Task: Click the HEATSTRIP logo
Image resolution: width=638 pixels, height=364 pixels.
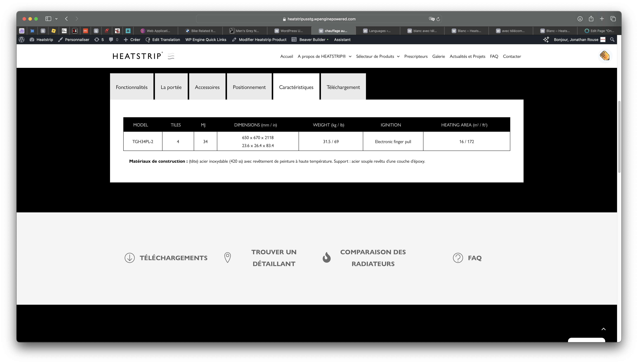Action: click(x=143, y=56)
